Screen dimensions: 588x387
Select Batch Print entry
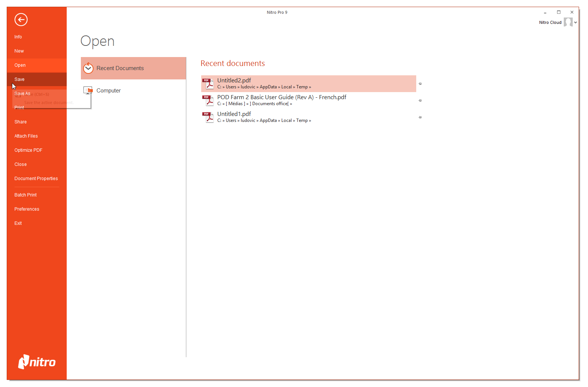[37, 195]
